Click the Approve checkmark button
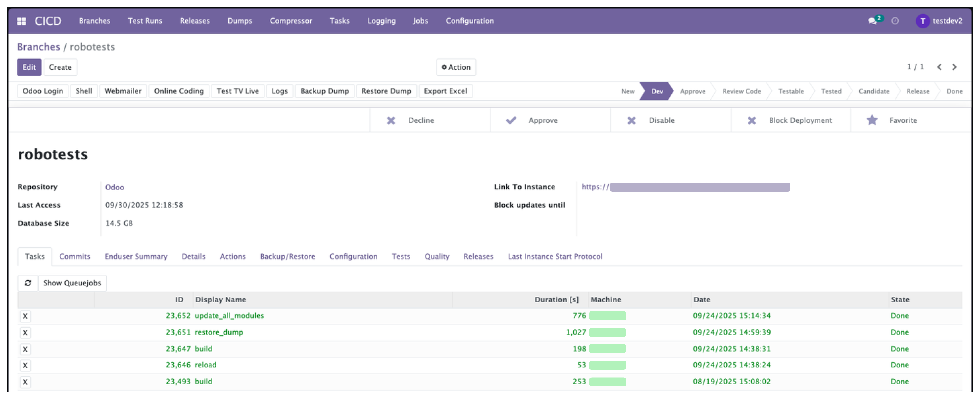 coord(550,120)
